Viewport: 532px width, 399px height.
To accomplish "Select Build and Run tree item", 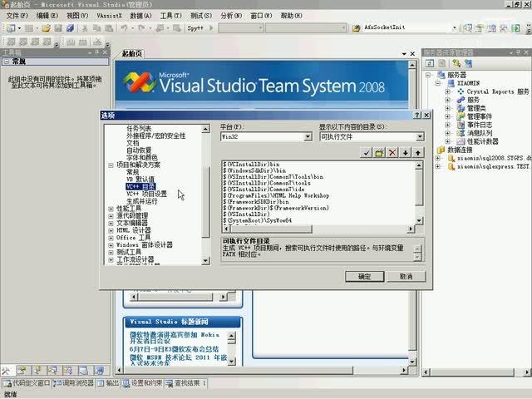I will 142,201.
